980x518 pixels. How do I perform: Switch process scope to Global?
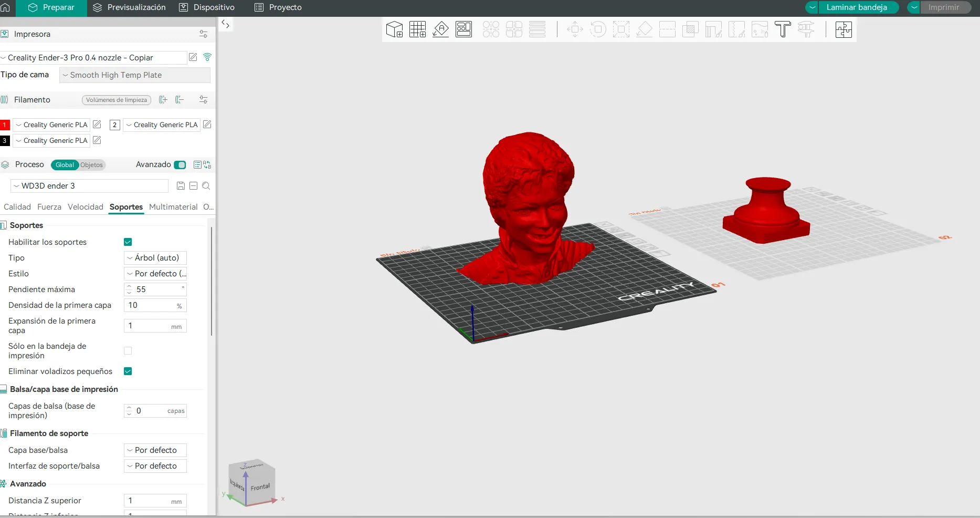(65, 165)
